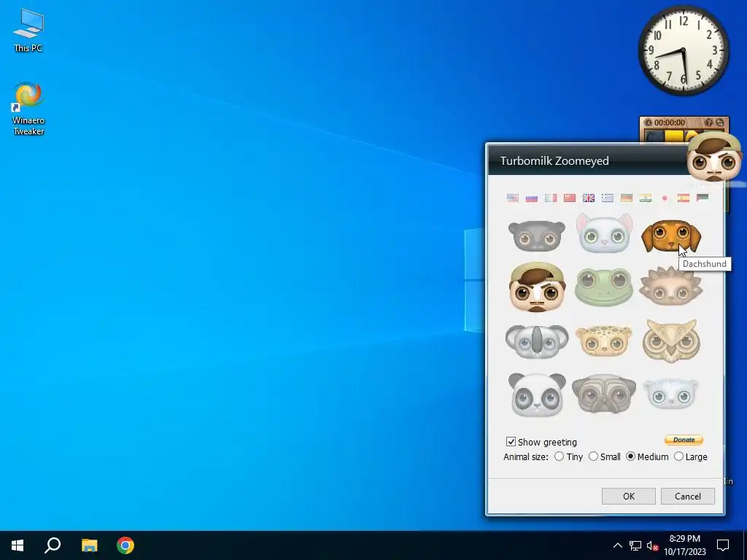Screen dimensions: 747x560
Task: Click the puzzle gadget's round settings icon
Action: tap(720, 122)
